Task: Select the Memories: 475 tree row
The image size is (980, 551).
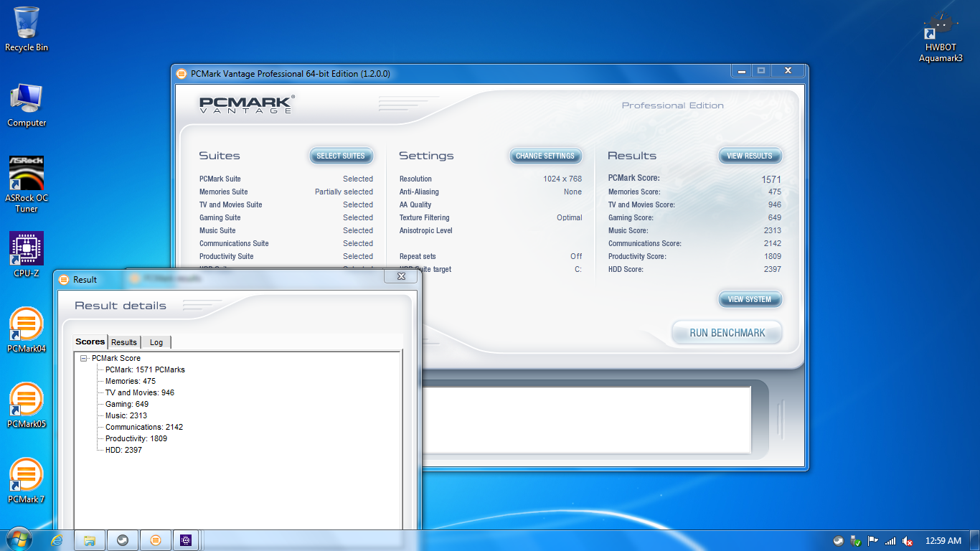Action: pyautogui.click(x=131, y=381)
